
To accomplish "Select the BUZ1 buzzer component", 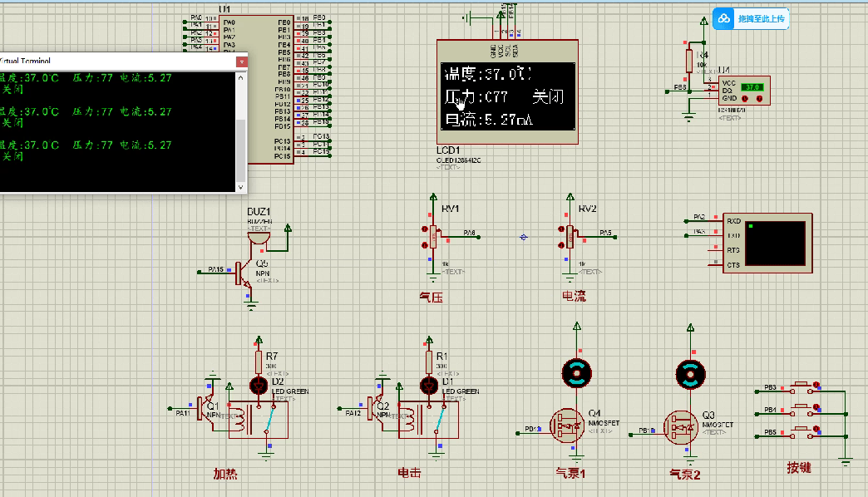I will click(259, 236).
